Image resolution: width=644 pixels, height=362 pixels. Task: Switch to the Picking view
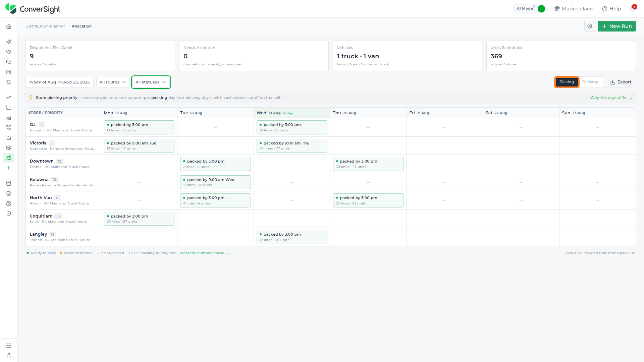click(567, 82)
